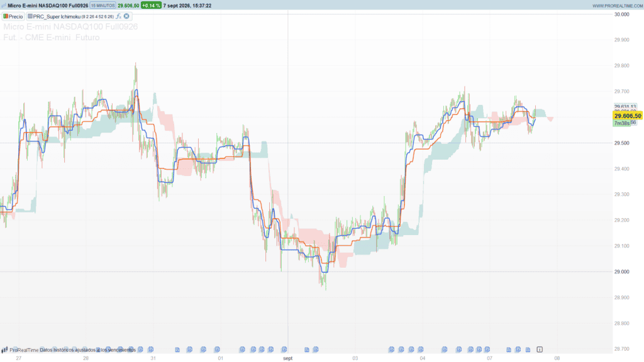Viewport: 644px width, 362px height.
Task: Click the 28.700 price axis label
Action: point(622,349)
